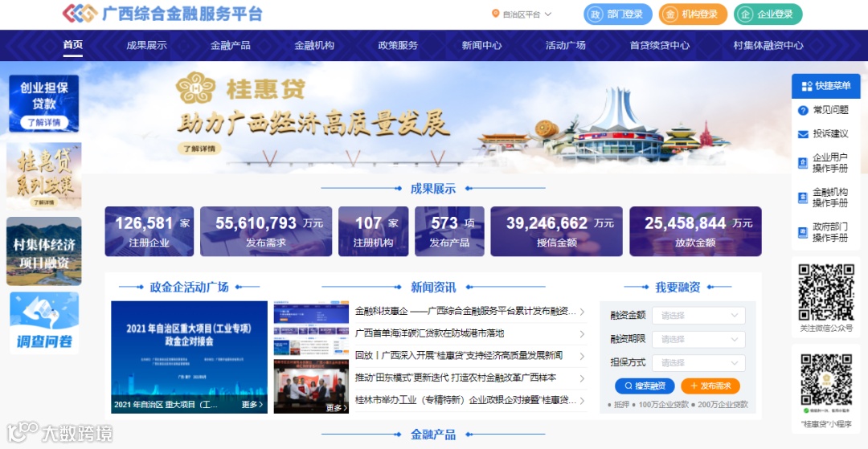Click the 金融机构操作手册 document icon
This screenshot has height=449, width=868.
(x=803, y=198)
